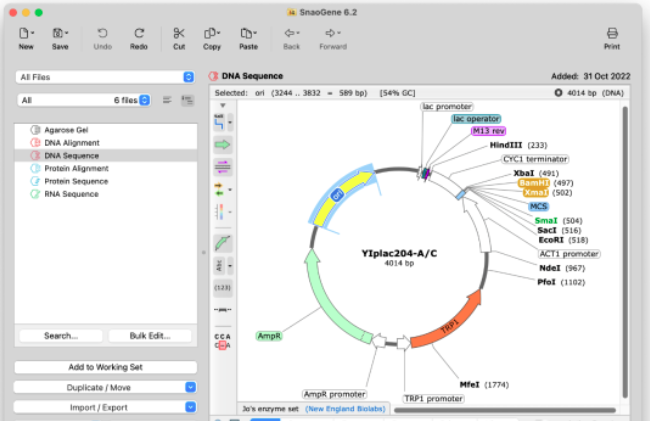The height and width of the screenshot is (421, 650).
Task: Open the Copy dropdown arrow
Action: (218, 33)
